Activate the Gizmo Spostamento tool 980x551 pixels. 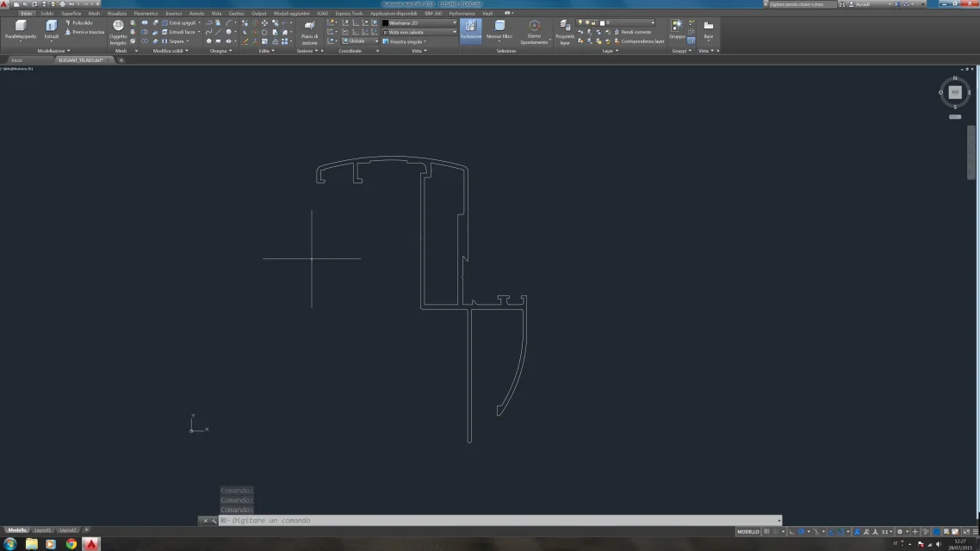[x=534, y=32]
